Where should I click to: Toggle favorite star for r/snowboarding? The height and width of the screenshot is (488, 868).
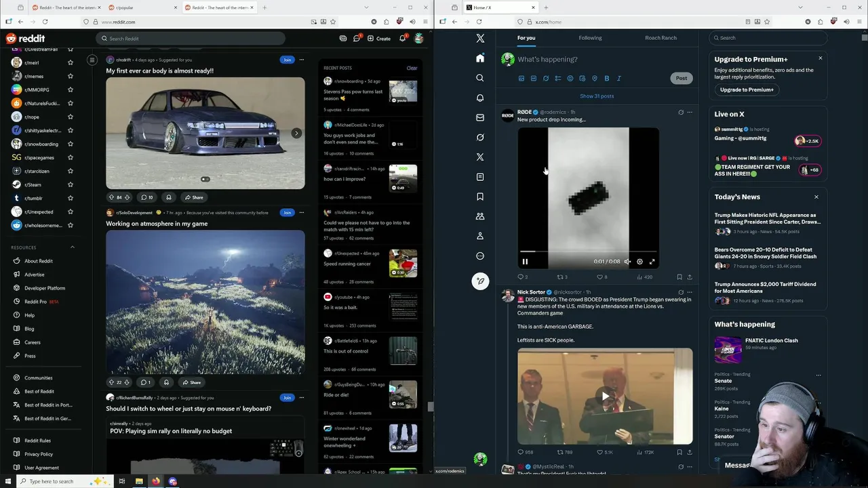(x=71, y=144)
